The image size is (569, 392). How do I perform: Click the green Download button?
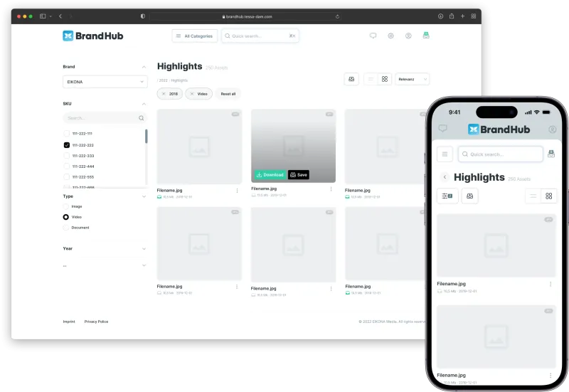270,174
